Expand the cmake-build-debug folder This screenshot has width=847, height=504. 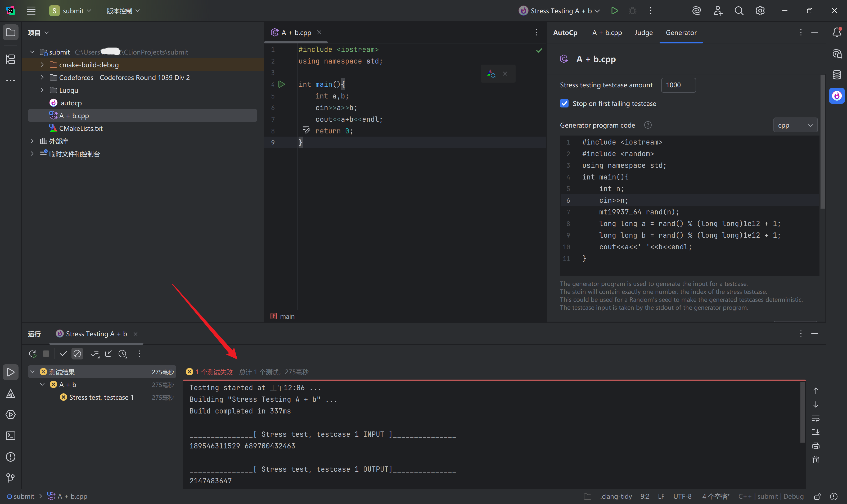click(42, 65)
